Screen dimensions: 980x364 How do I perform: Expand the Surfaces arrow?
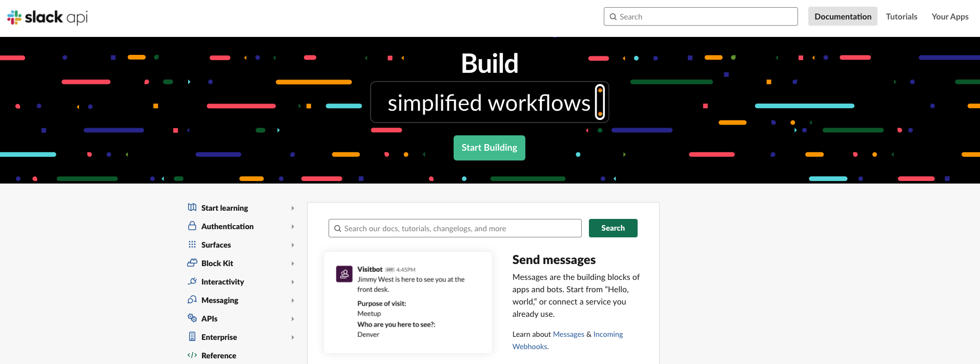[x=293, y=245]
